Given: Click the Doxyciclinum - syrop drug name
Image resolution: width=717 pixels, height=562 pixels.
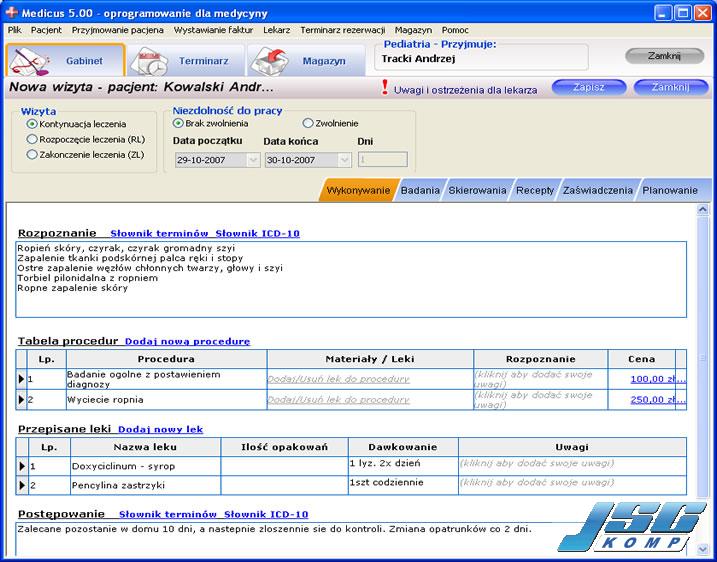Looking at the screenshot, I should pyautogui.click(x=123, y=466).
